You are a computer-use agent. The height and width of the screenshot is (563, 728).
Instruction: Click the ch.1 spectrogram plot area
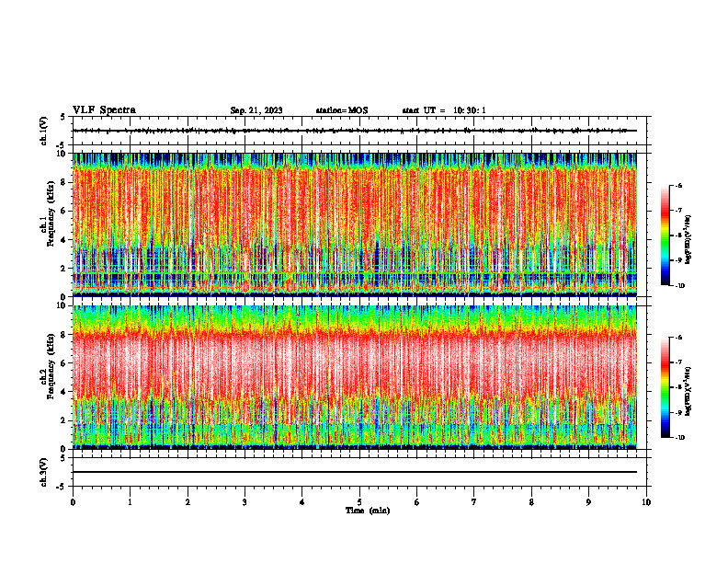(x=354, y=224)
